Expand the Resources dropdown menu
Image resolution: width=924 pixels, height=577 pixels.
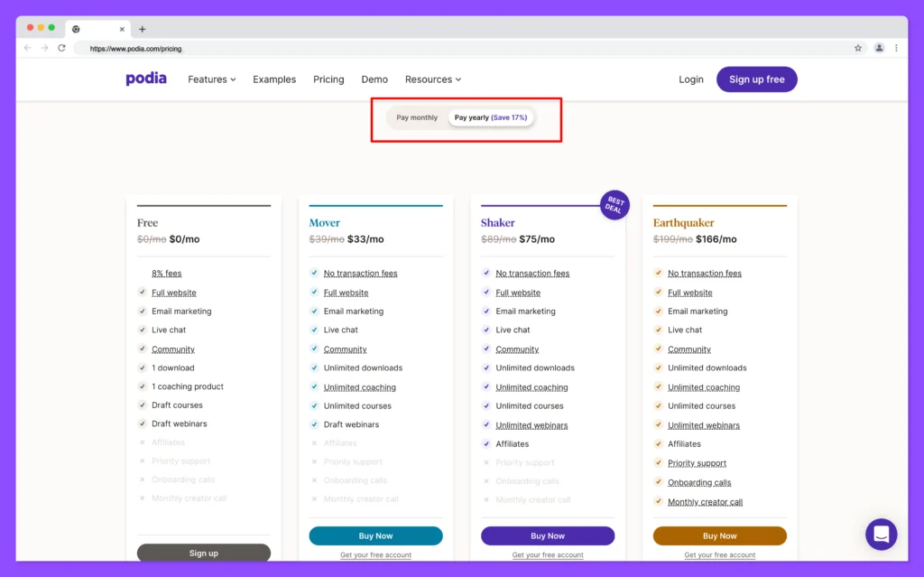point(432,79)
